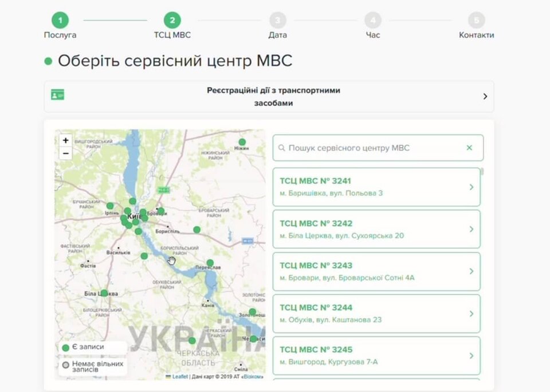
Task: Choose ТСЦ МВС № 3242 in Біла Церква
Action: coord(376,229)
